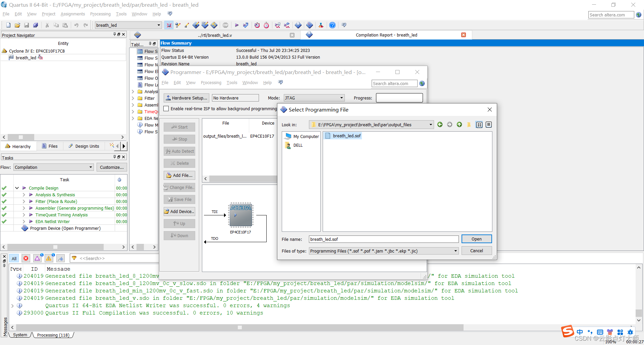This screenshot has width=644, height=345.
Task: Collapse the Compile Design task
Action: (x=17, y=188)
